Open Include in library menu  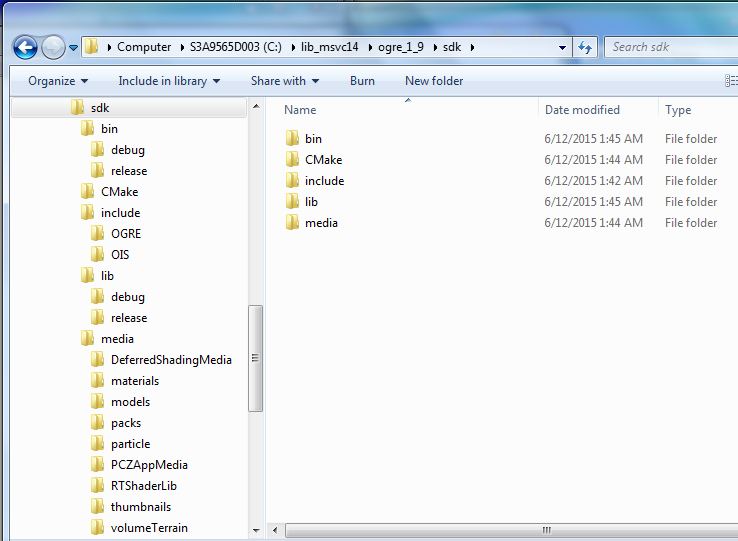coord(169,81)
